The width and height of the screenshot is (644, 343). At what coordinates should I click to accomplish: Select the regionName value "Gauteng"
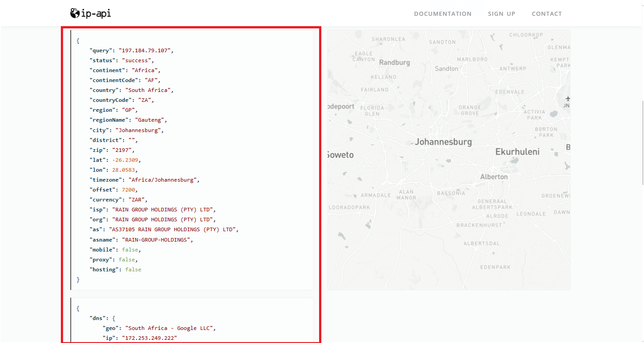[150, 120]
